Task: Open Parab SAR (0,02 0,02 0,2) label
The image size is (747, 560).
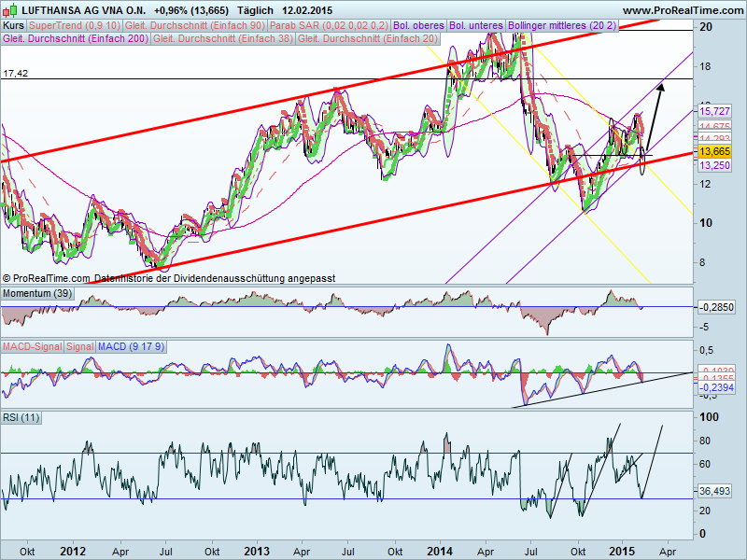Action: [x=330, y=25]
